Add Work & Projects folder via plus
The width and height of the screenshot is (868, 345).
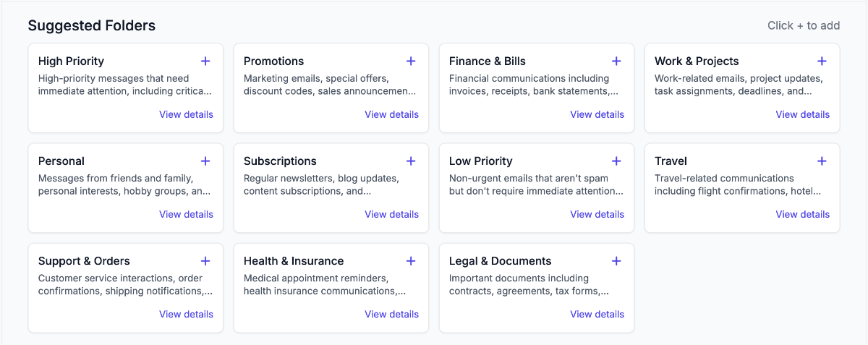pos(822,61)
